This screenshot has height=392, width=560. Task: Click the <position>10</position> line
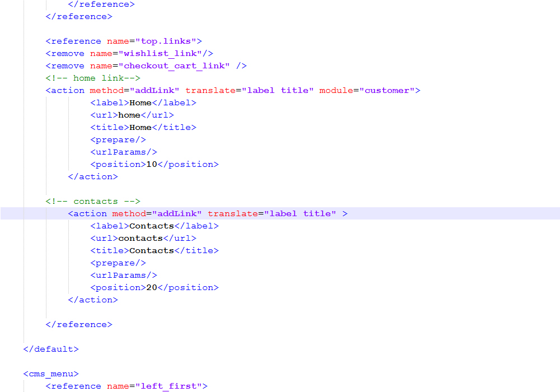155,165
